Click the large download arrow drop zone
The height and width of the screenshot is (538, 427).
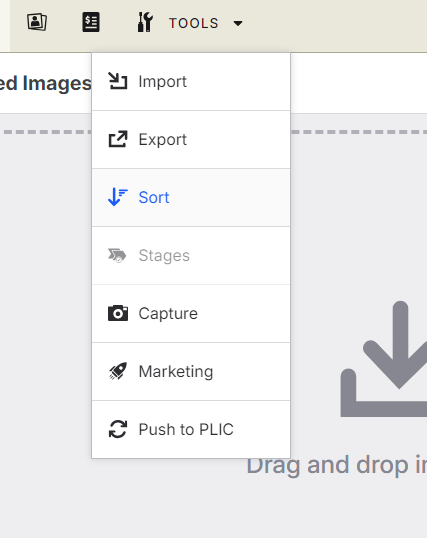(x=384, y=359)
